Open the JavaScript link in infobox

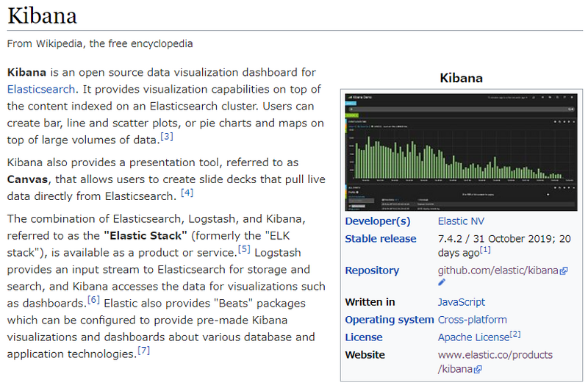click(x=461, y=302)
